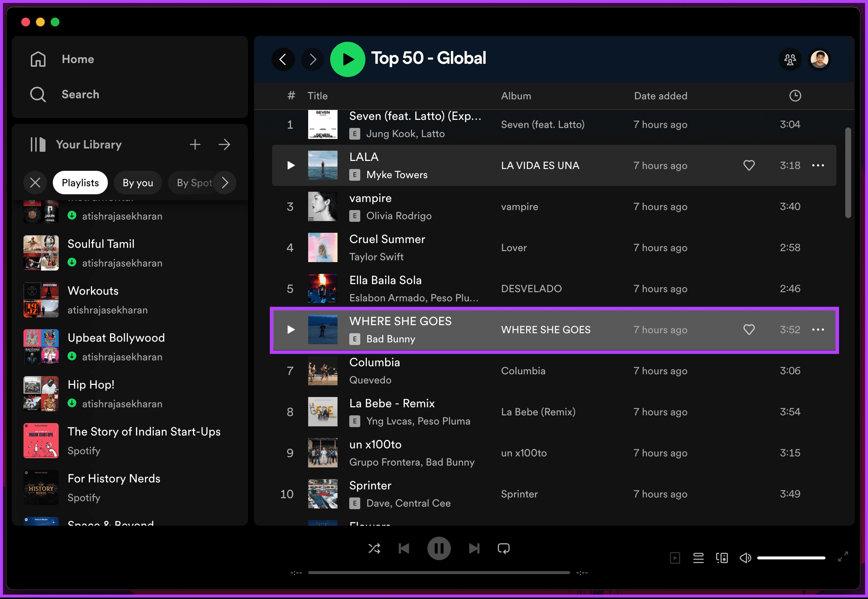Toggle repeat mode

(504, 549)
